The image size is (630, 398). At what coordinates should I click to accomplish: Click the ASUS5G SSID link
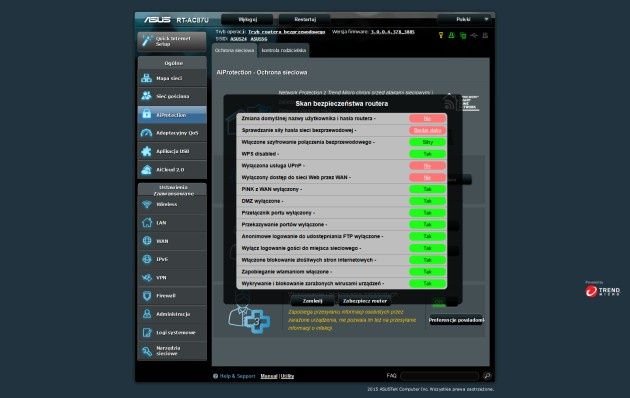pyautogui.click(x=259, y=39)
